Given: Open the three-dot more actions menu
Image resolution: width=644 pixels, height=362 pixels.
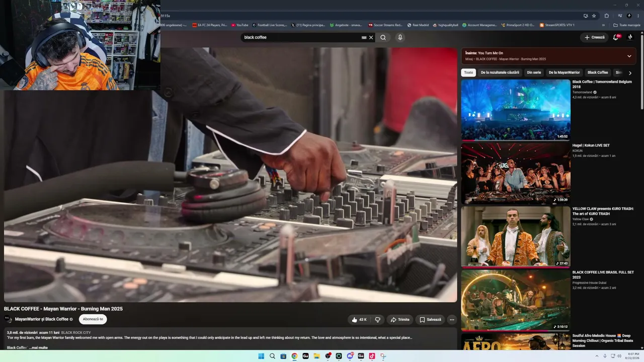Looking at the screenshot, I should coord(452,320).
